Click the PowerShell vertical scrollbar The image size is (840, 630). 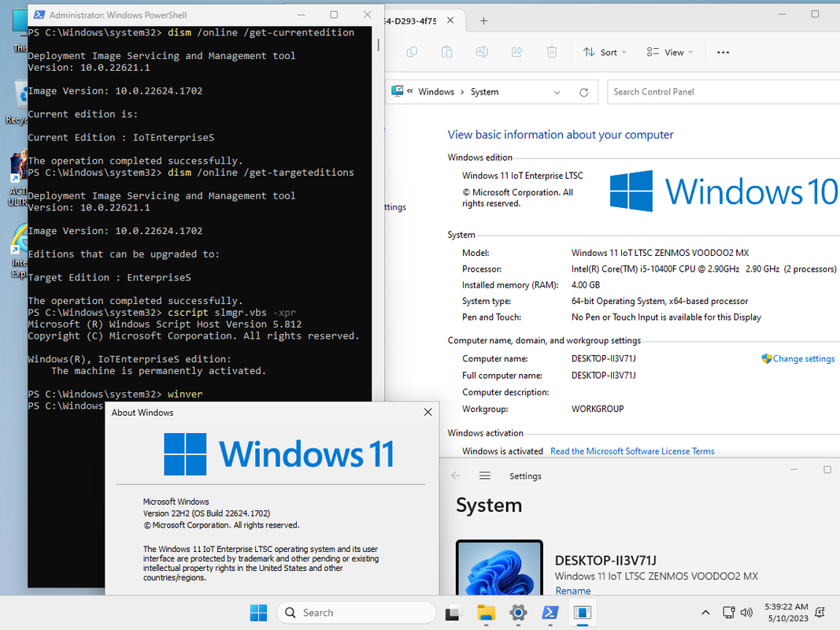378,45
